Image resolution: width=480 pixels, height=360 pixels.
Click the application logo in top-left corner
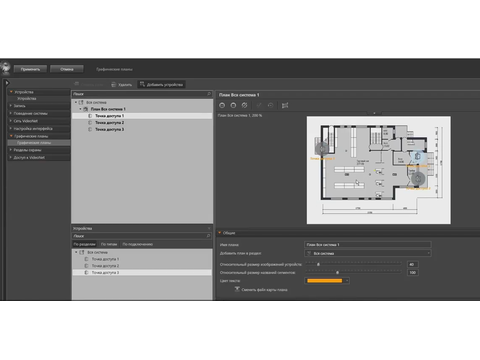5,68
